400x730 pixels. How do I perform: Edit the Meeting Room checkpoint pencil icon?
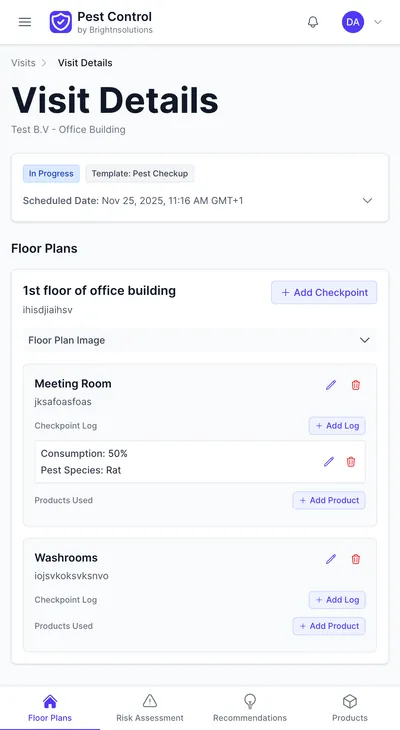click(331, 385)
